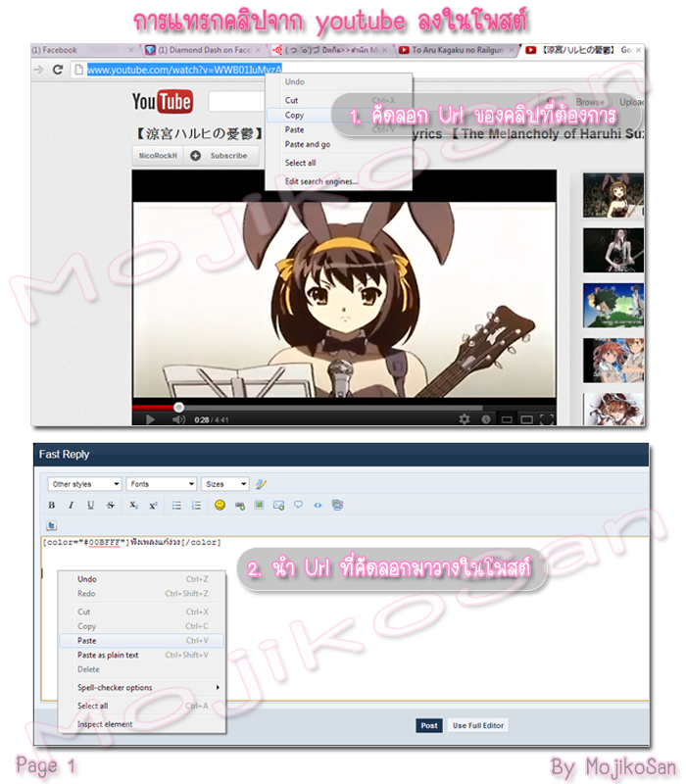Choose Inspect element
The image size is (686, 784).
[x=141, y=724]
